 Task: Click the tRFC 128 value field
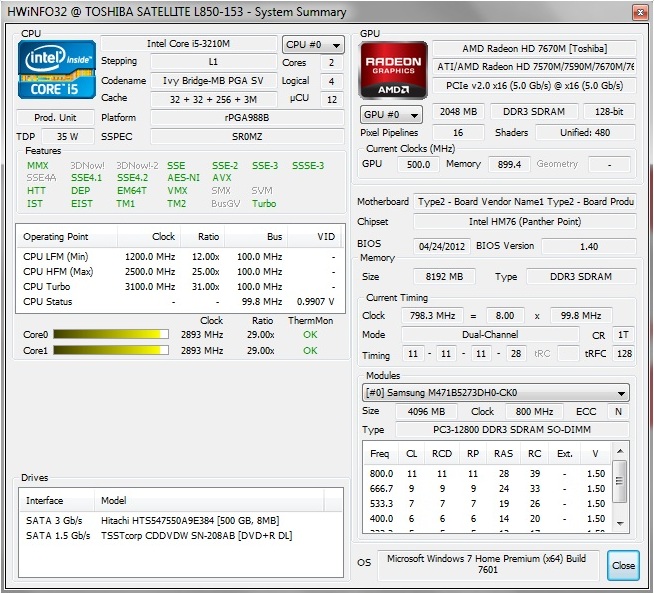tap(624, 354)
